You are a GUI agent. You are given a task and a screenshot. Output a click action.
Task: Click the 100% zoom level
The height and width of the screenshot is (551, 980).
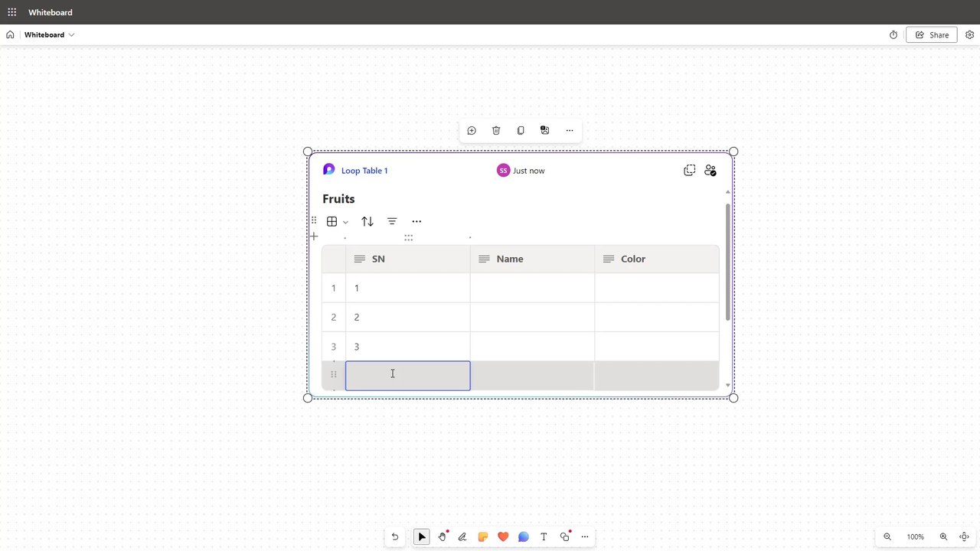tap(916, 537)
